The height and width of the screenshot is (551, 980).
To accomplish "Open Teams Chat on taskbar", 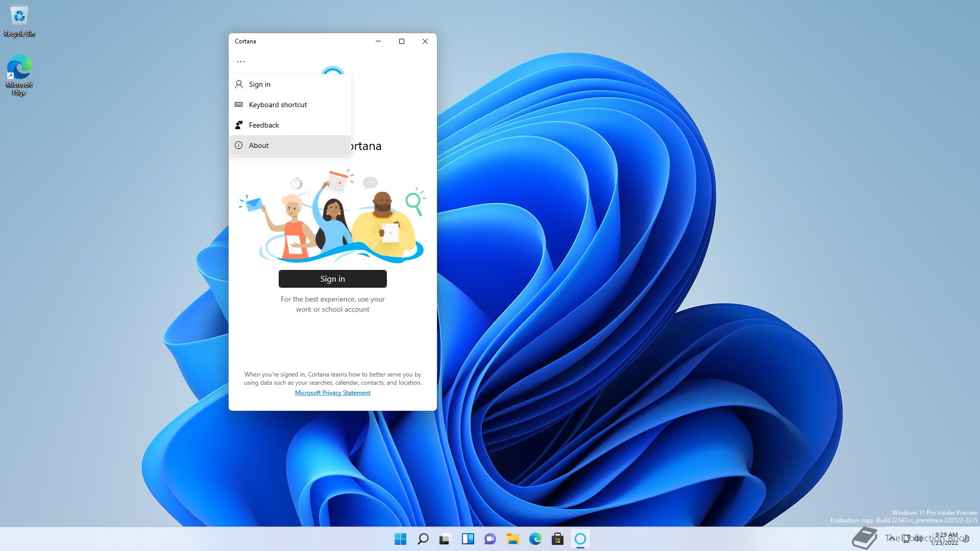I will pos(491,539).
